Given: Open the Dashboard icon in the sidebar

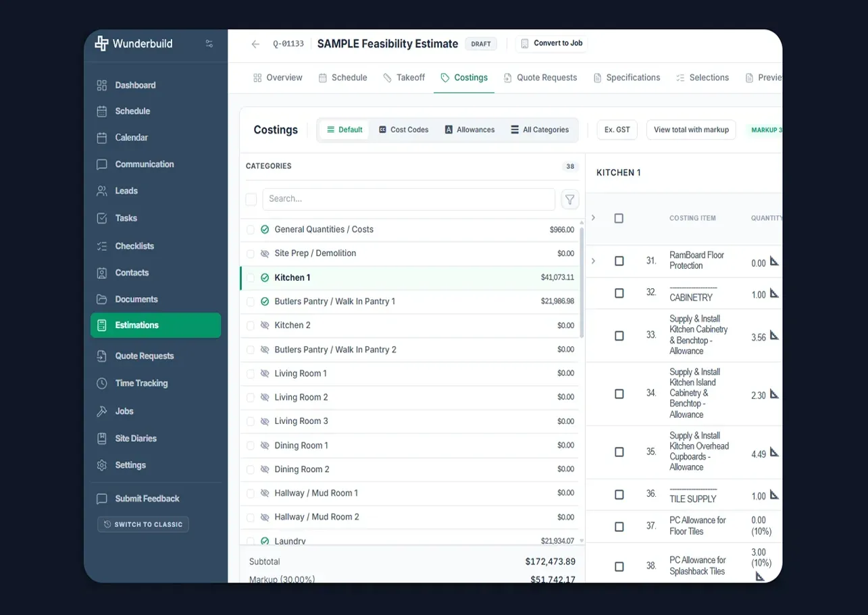Looking at the screenshot, I should 102,85.
